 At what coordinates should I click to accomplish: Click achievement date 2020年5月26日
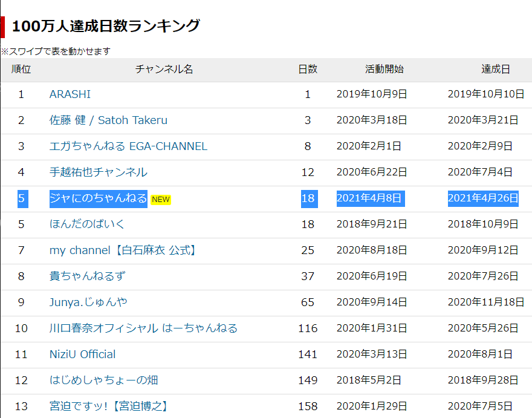click(483, 328)
